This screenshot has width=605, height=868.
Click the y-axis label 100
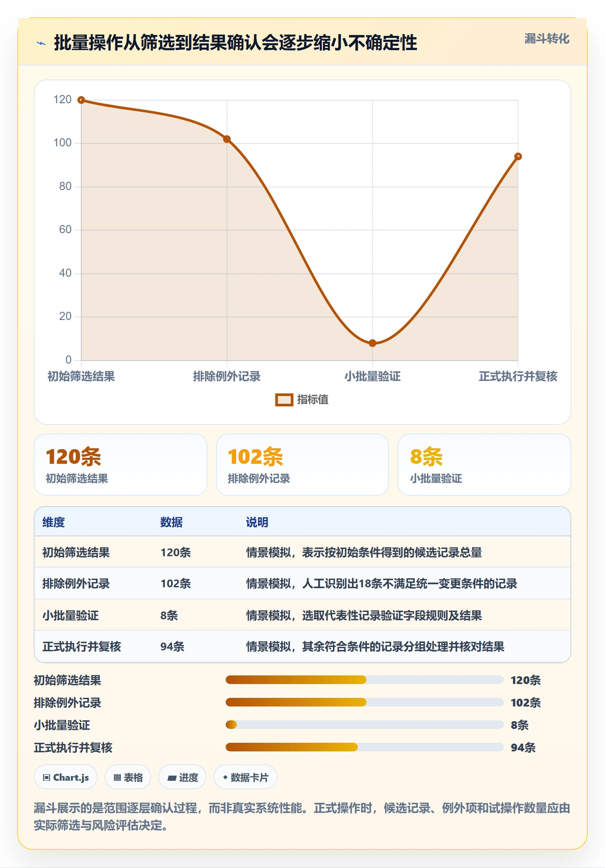coord(62,143)
